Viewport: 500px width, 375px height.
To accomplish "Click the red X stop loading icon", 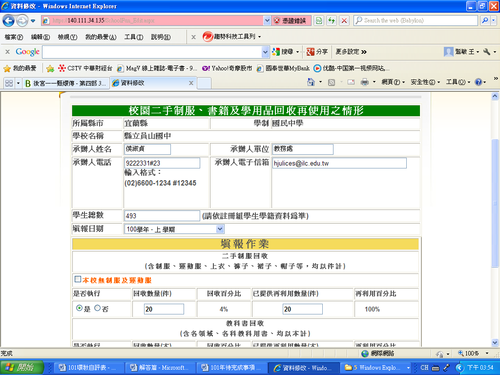I will (x=344, y=21).
